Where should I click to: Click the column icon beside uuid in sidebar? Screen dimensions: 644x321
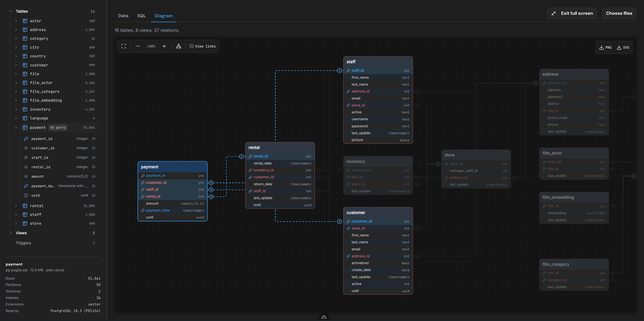[26, 195]
